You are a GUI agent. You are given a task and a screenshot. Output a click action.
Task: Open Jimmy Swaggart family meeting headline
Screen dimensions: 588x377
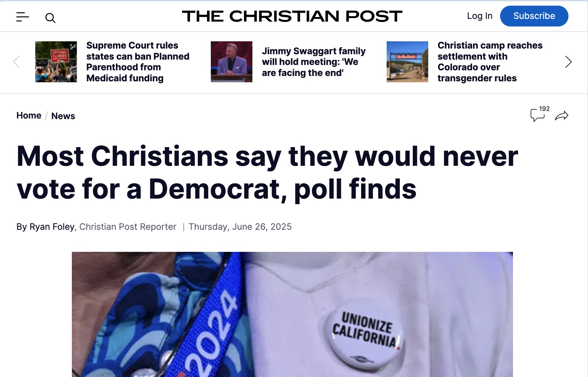click(x=314, y=62)
